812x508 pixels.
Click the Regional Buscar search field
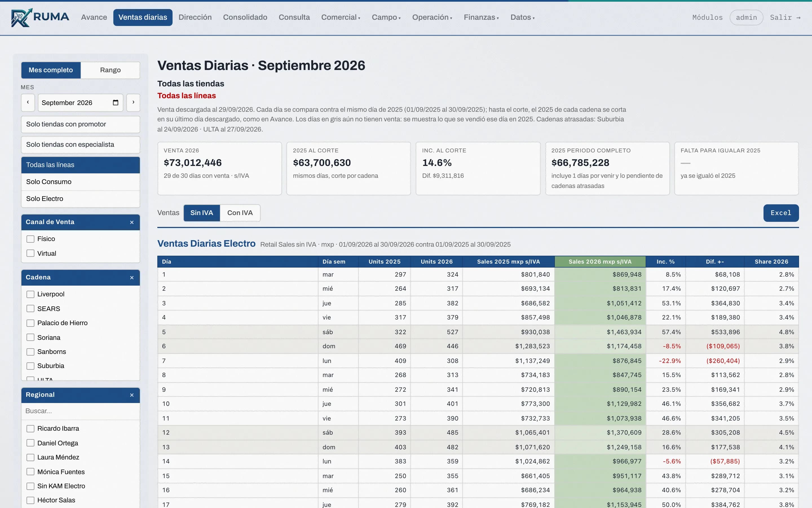pyautogui.click(x=81, y=411)
